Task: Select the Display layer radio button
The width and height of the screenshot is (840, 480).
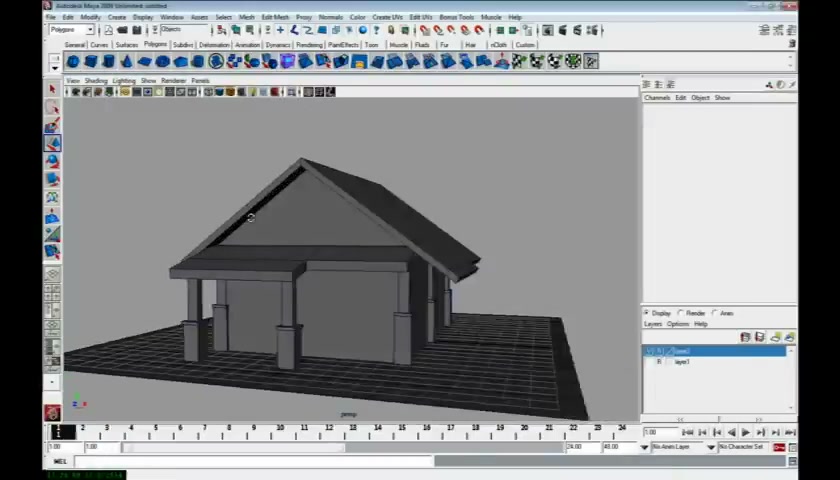Action: pos(647,313)
